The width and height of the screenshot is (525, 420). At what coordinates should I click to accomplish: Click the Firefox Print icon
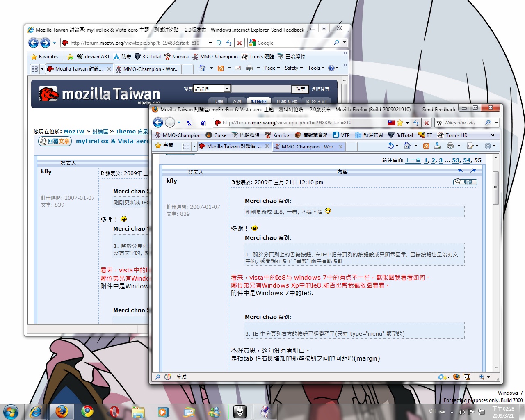(x=450, y=146)
